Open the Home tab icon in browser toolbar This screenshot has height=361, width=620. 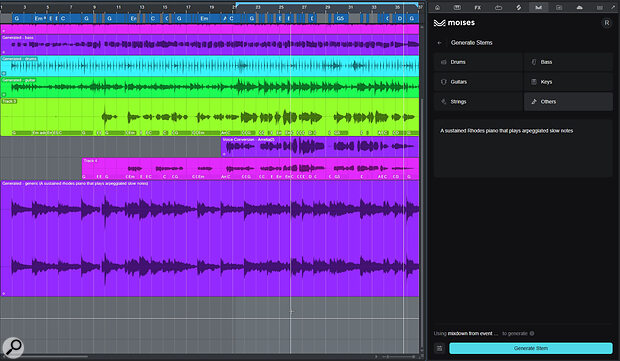[437, 7]
